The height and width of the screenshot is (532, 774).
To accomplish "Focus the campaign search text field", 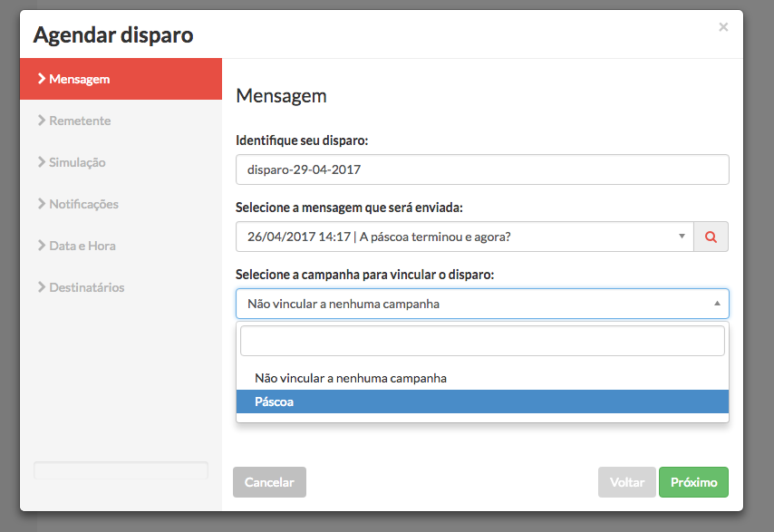I will coord(482,341).
